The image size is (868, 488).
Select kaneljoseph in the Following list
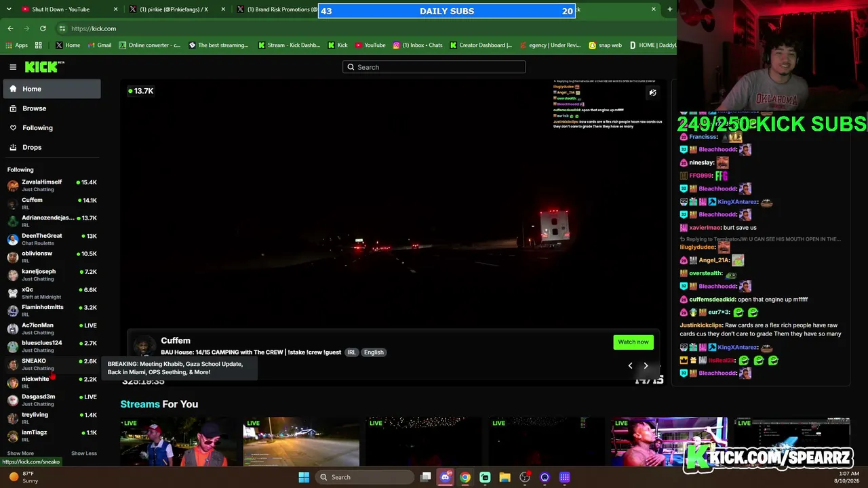(x=52, y=274)
